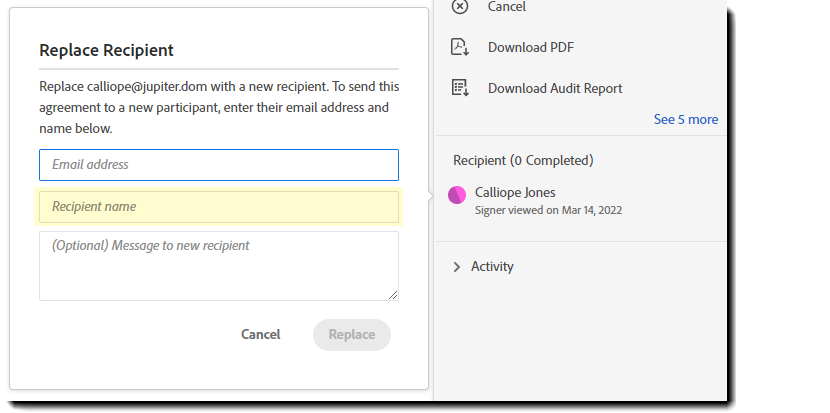Click the Cancel circle-x icon

(460, 7)
